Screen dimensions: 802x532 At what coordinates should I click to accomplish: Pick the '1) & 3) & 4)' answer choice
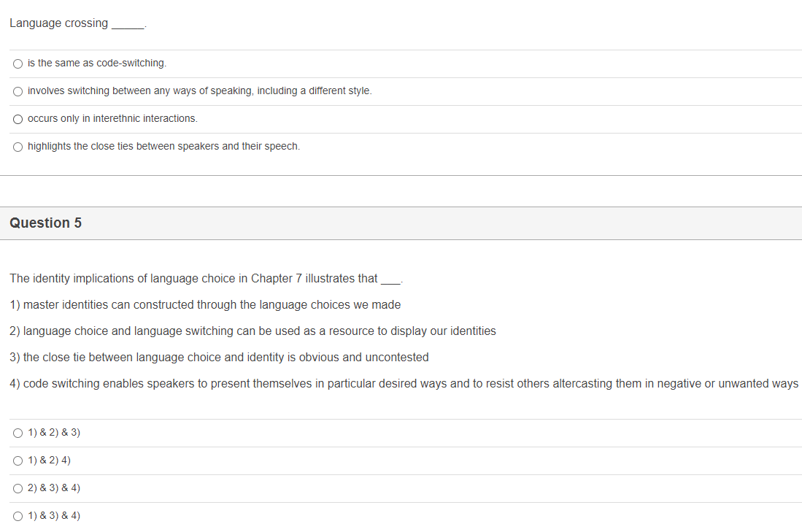[17, 515]
